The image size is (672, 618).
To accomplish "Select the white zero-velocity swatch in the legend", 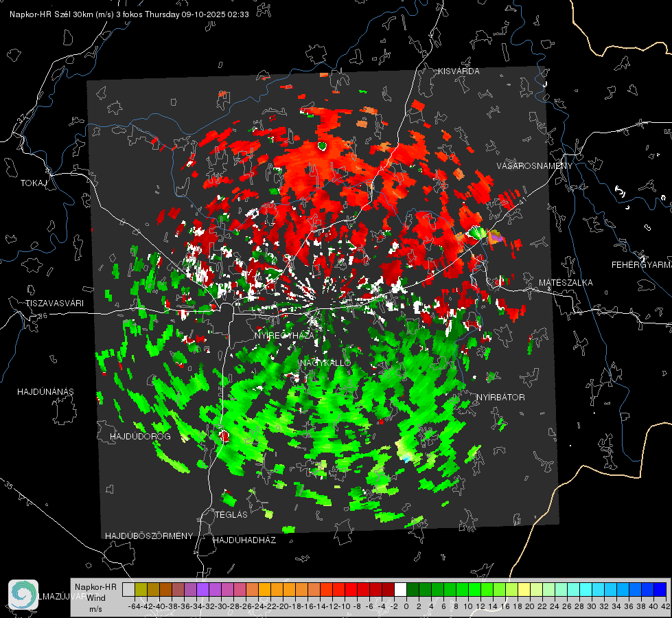I will (400, 590).
